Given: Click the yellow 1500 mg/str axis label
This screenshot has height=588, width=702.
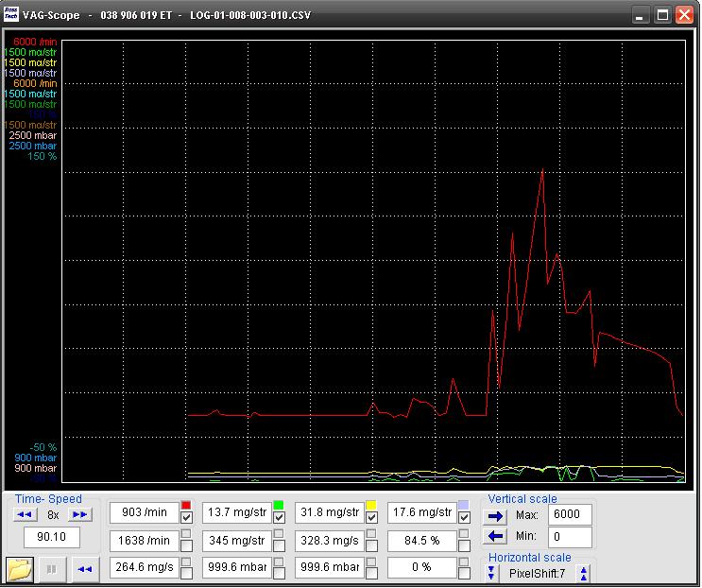Looking at the screenshot, I should pos(30,62).
